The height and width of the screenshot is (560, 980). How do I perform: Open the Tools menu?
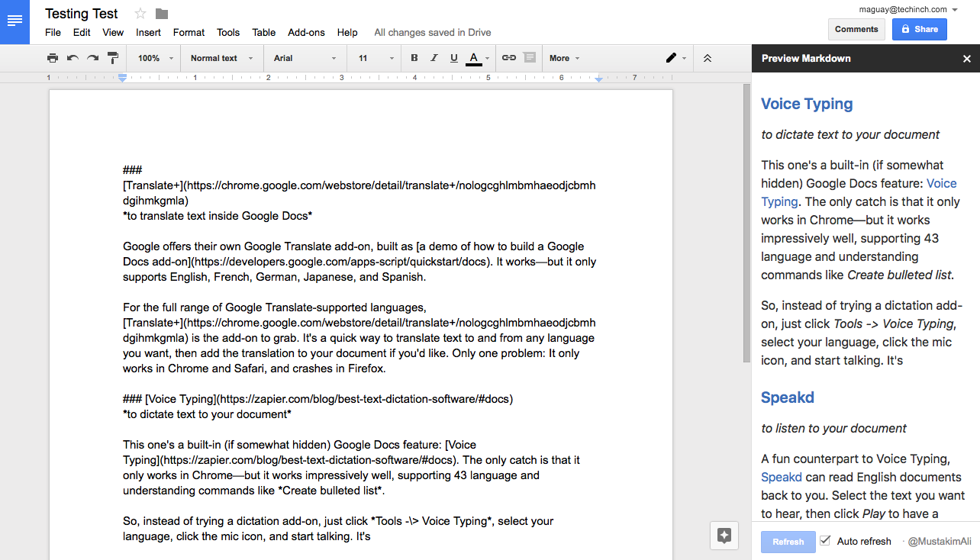(x=227, y=33)
